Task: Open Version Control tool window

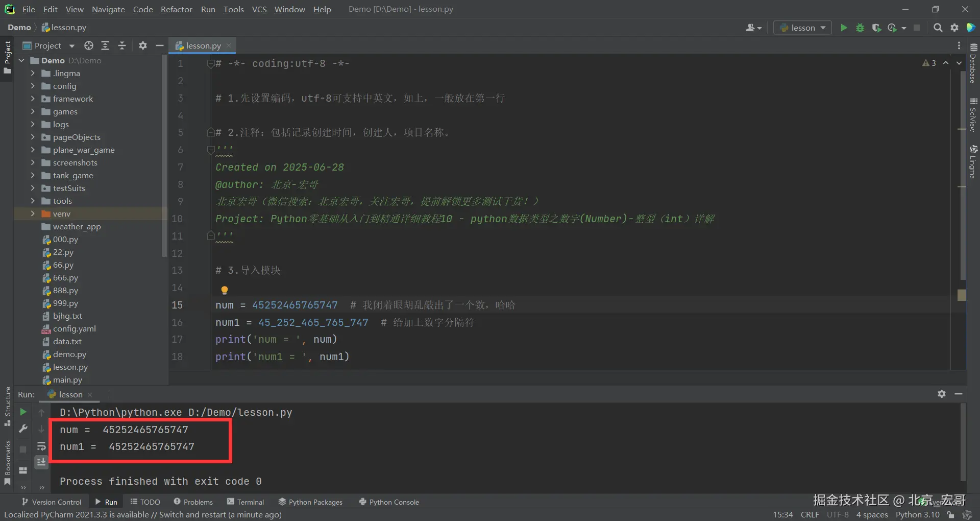Action: 52,502
